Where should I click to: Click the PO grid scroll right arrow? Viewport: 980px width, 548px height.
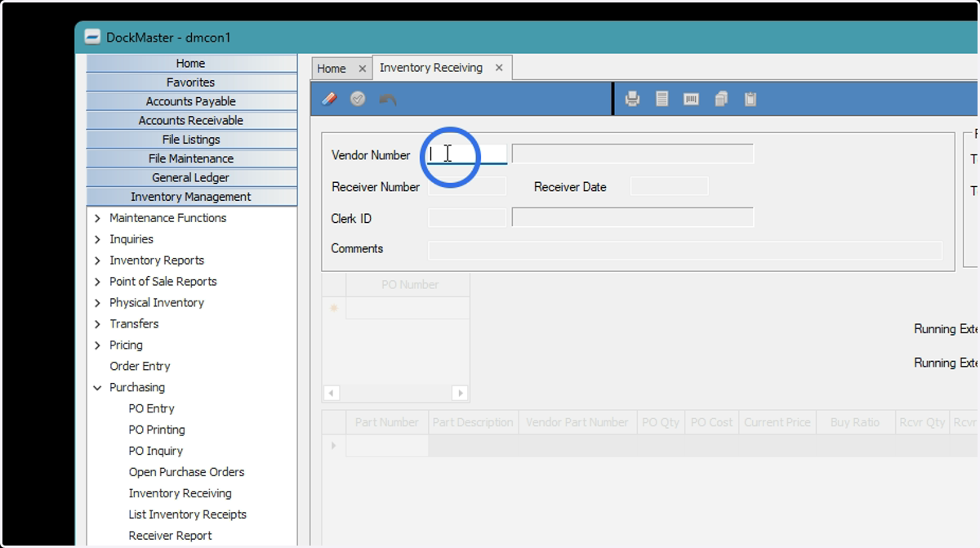pyautogui.click(x=461, y=393)
